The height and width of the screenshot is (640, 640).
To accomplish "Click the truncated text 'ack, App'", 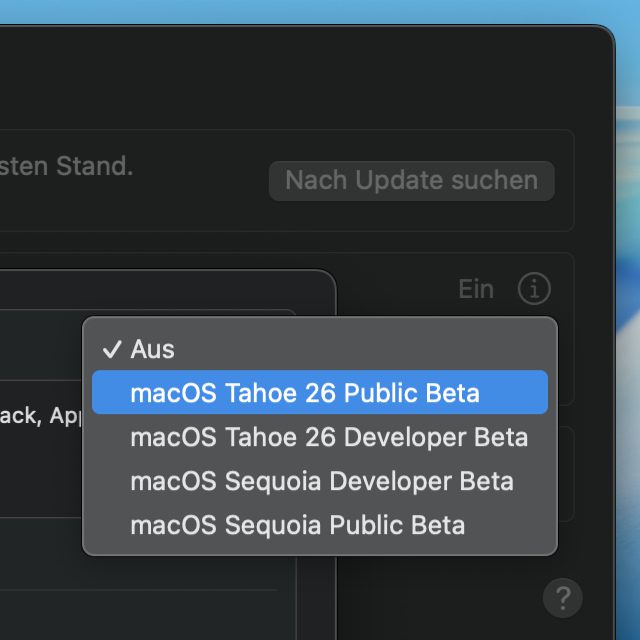I will click(40, 416).
